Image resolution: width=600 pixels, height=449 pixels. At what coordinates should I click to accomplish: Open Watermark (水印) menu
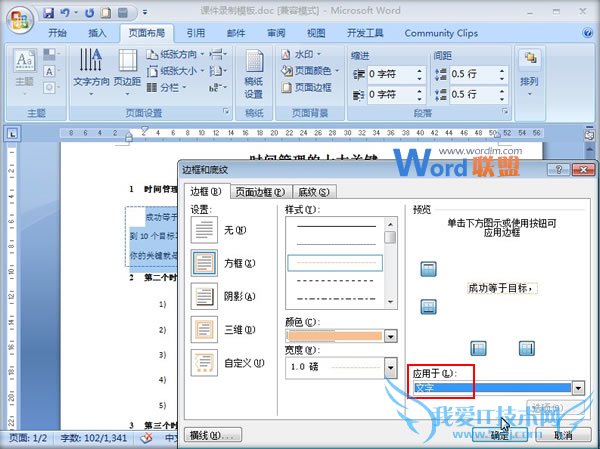click(302, 54)
